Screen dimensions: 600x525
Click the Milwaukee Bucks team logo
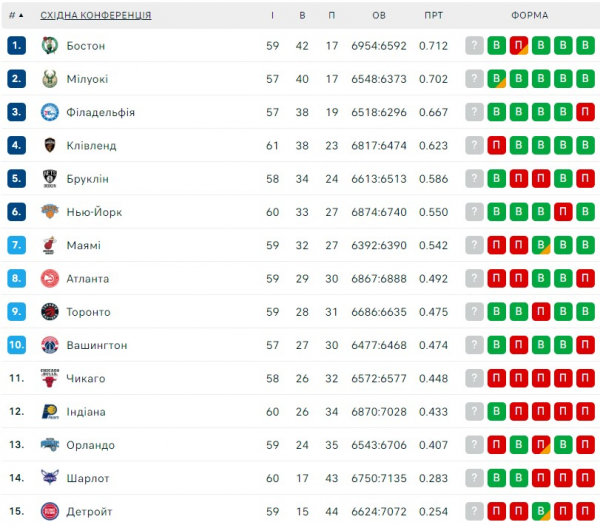click(50, 79)
